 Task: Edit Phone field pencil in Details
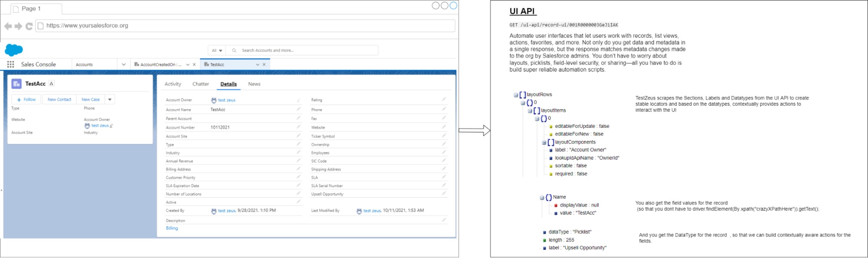[x=444, y=109]
